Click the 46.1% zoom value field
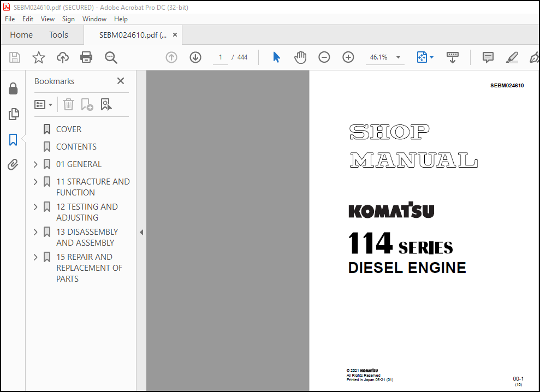This screenshot has width=540, height=392. pos(378,57)
